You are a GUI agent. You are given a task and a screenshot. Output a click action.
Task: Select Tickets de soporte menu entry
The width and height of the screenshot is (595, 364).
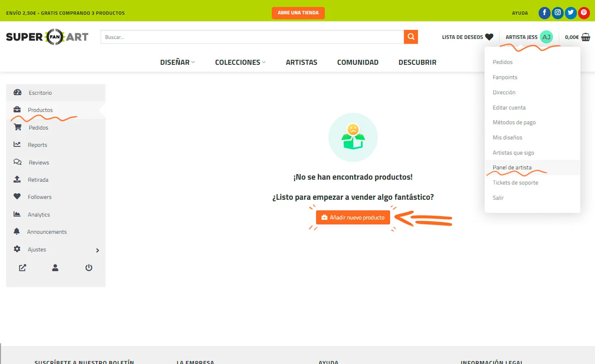point(515,182)
